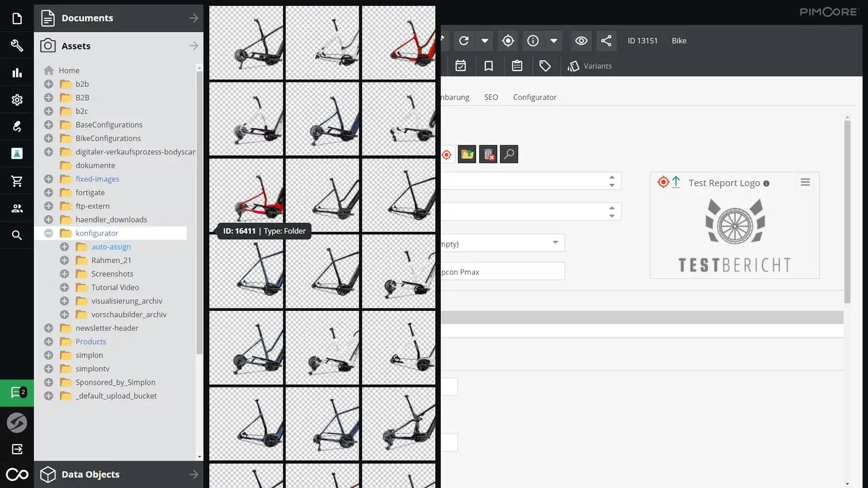Open the Notes clipboard tab icon

[517, 66]
